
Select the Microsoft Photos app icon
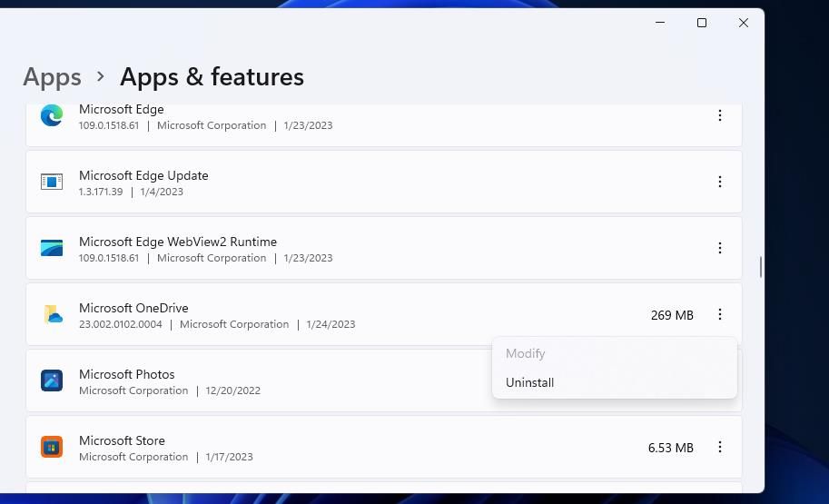coord(52,380)
